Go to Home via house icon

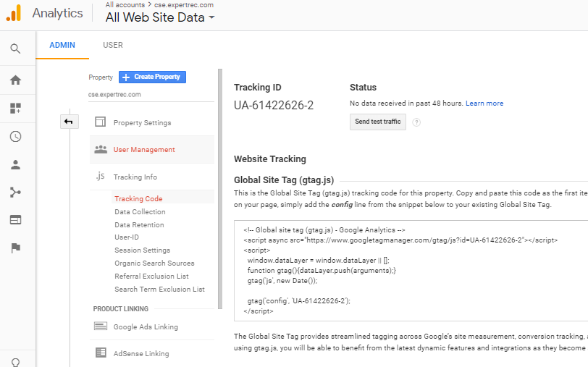15,80
